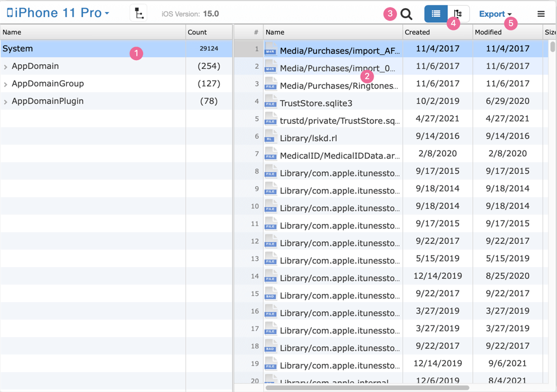
Task: Select the AppDomainGroup tree item
Action: pos(48,83)
